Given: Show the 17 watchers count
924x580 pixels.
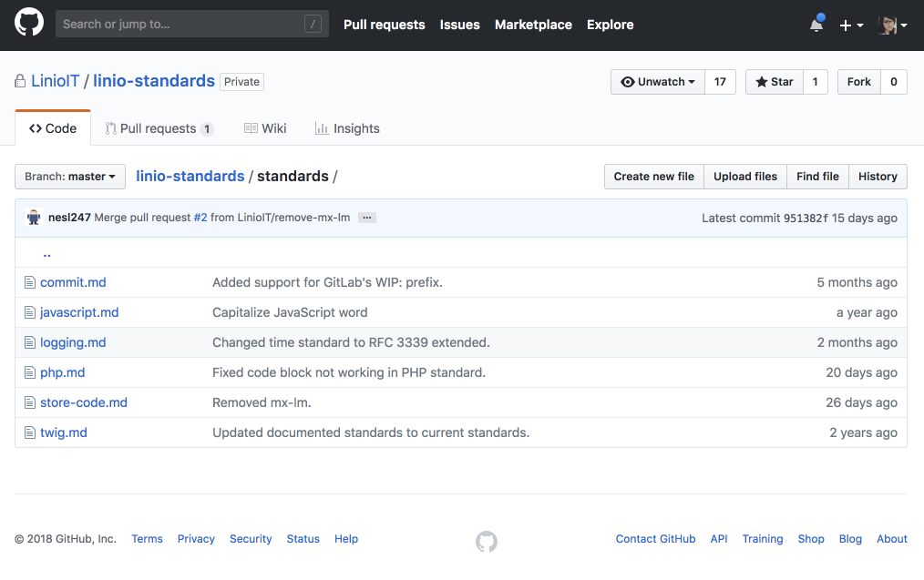Looking at the screenshot, I should tap(720, 82).
